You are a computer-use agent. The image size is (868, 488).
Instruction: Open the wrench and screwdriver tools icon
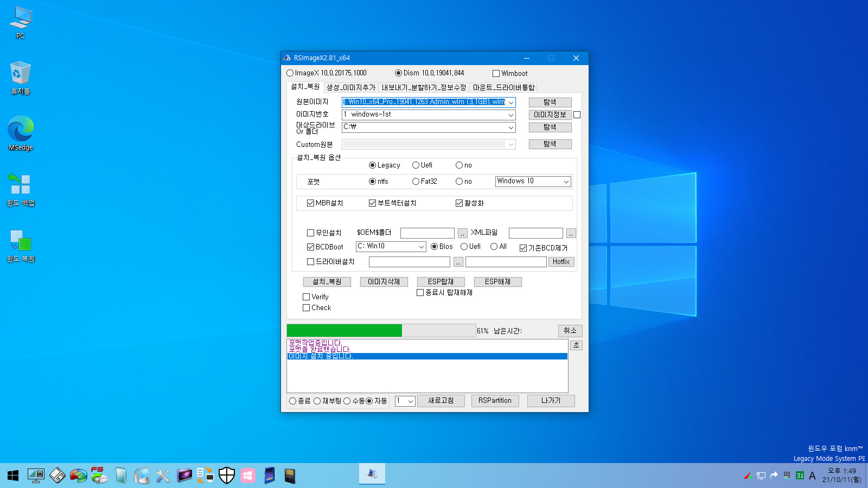click(163, 476)
